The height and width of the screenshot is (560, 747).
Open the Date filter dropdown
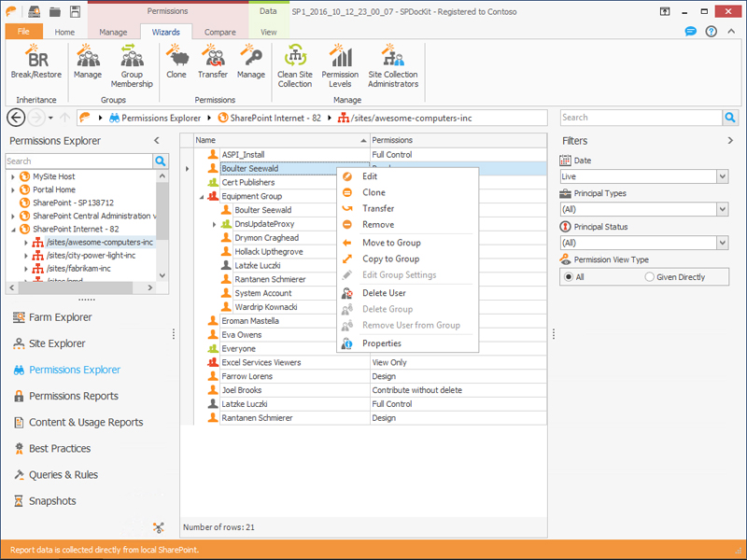[722, 176]
